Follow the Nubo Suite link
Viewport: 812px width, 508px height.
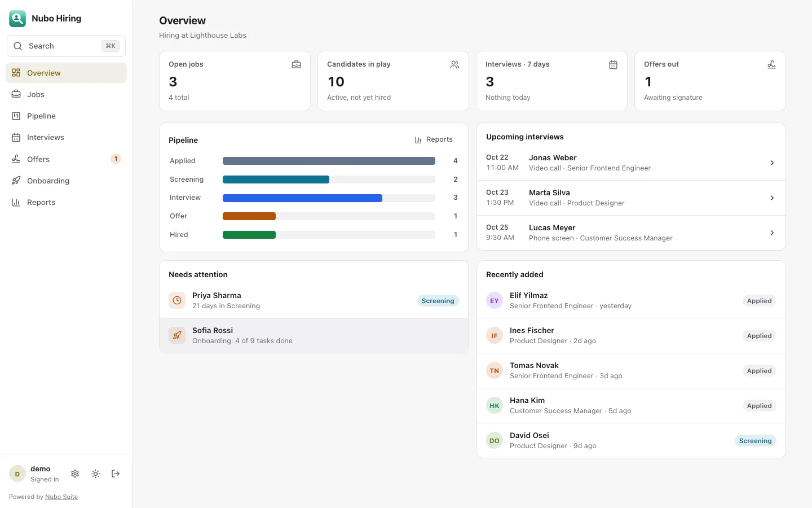[x=61, y=497]
